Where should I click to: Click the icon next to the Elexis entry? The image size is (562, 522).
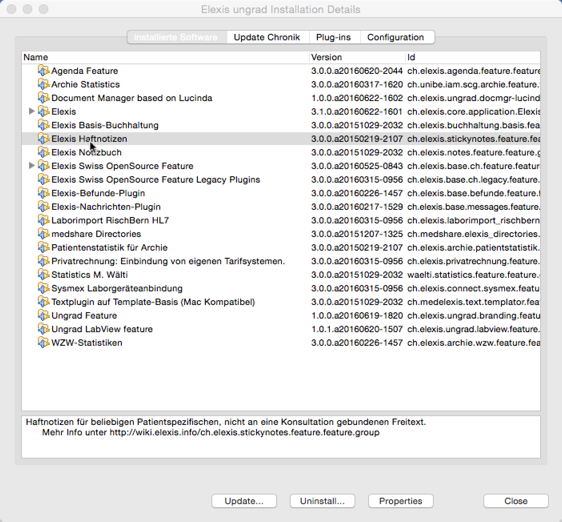pos(43,111)
